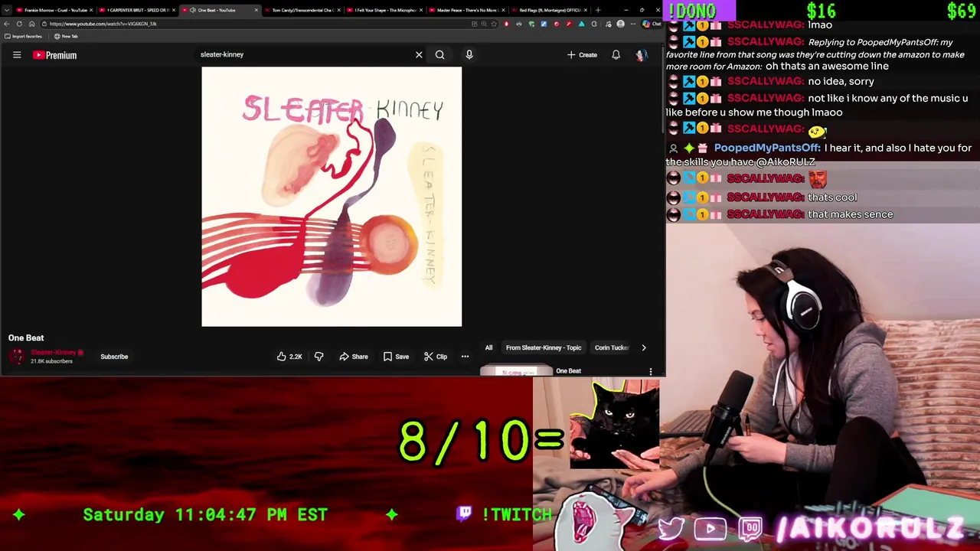This screenshot has height=551, width=980.
Task: Open the Create upload menu
Action: tap(582, 54)
